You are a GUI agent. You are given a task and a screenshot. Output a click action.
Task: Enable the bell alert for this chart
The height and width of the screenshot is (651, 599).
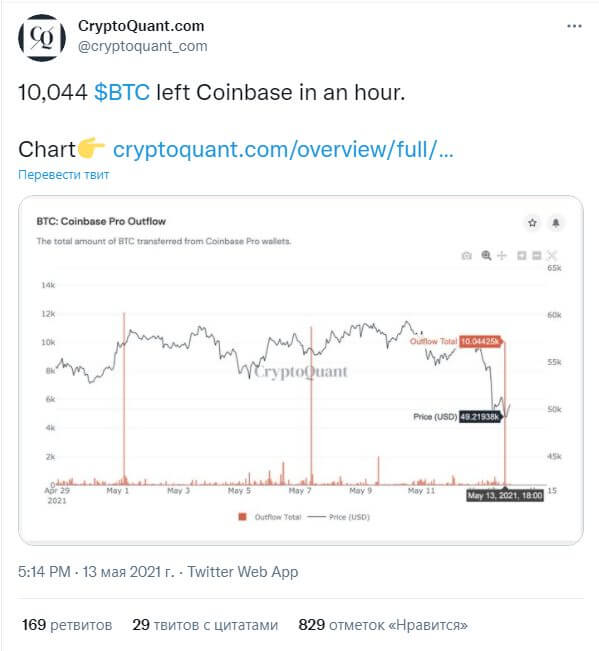[556, 223]
